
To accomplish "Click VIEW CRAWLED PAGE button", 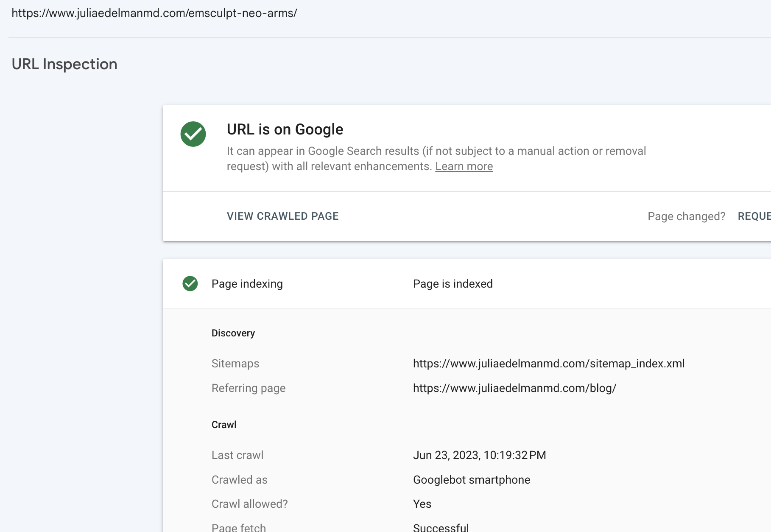I will coord(282,216).
